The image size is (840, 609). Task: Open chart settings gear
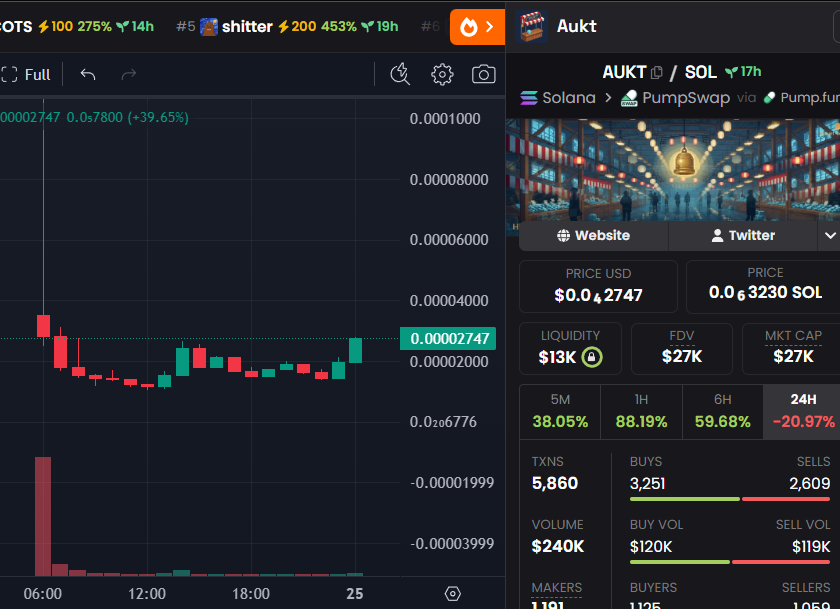[442, 74]
